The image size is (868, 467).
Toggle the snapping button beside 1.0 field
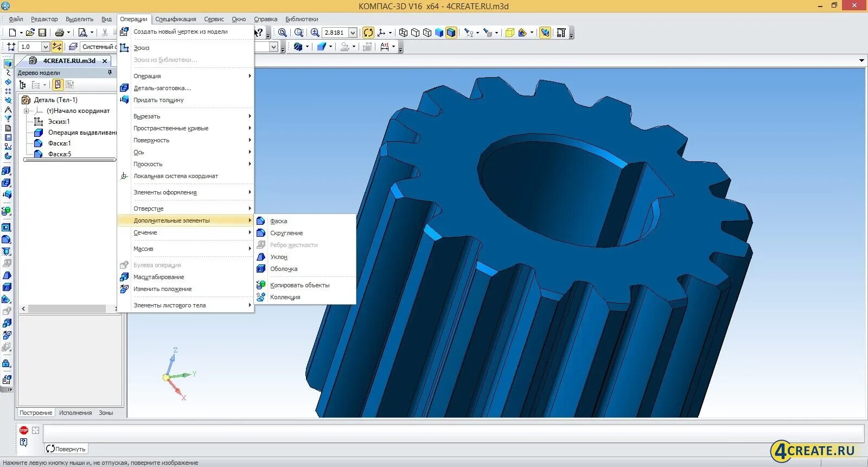point(57,47)
